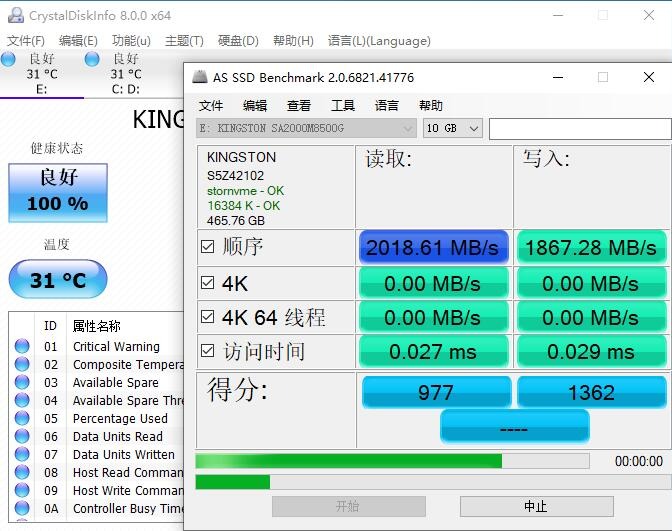Click the CrystalDiskInfo app icon in title bar

click(15, 15)
